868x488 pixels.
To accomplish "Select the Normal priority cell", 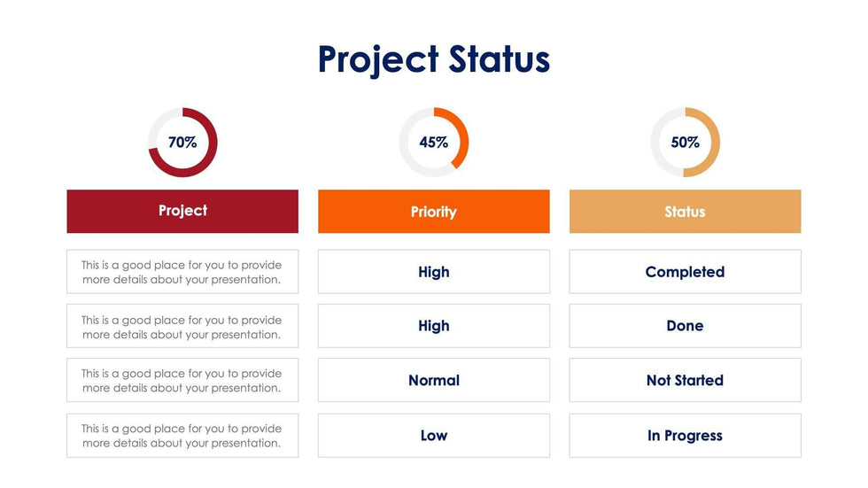I will click(x=434, y=381).
